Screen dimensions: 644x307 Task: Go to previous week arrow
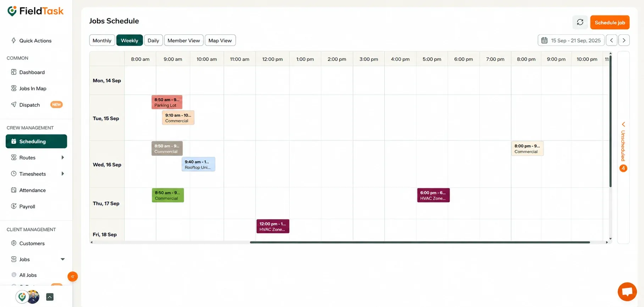pos(611,40)
